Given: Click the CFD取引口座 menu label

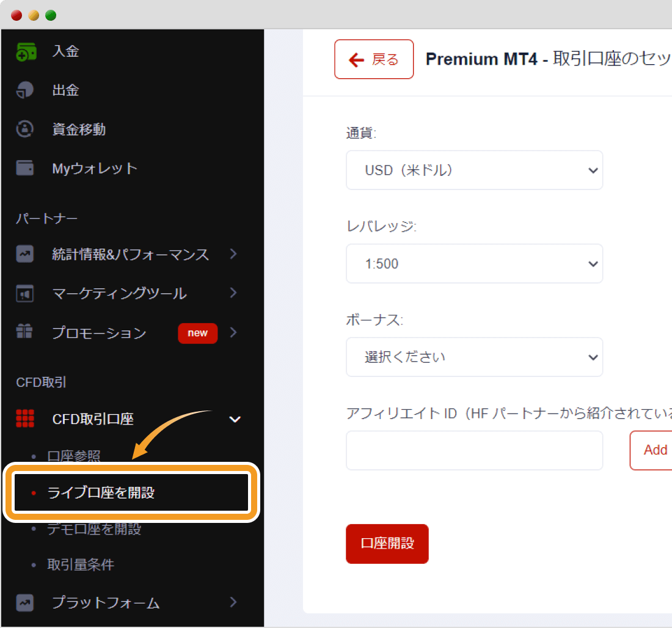Looking at the screenshot, I should (93, 419).
